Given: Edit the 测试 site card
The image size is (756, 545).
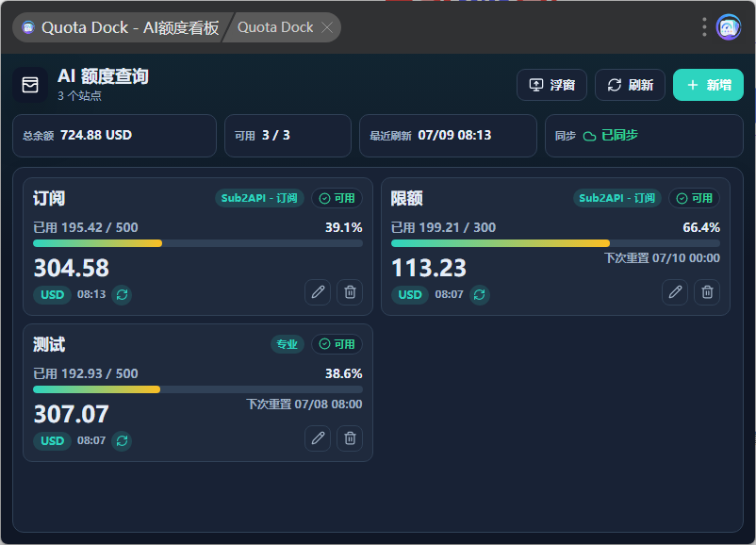Looking at the screenshot, I should pyautogui.click(x=318, y=438).
